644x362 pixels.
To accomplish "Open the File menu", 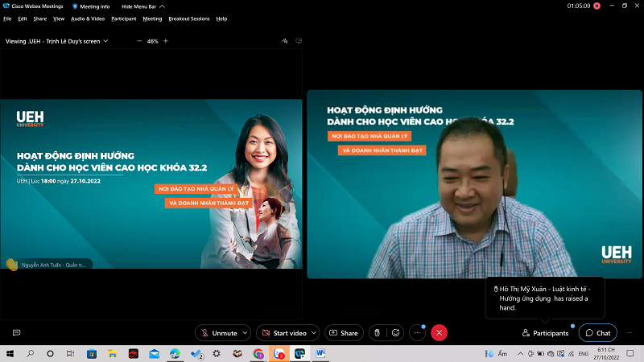I will (x=7, y=19).
